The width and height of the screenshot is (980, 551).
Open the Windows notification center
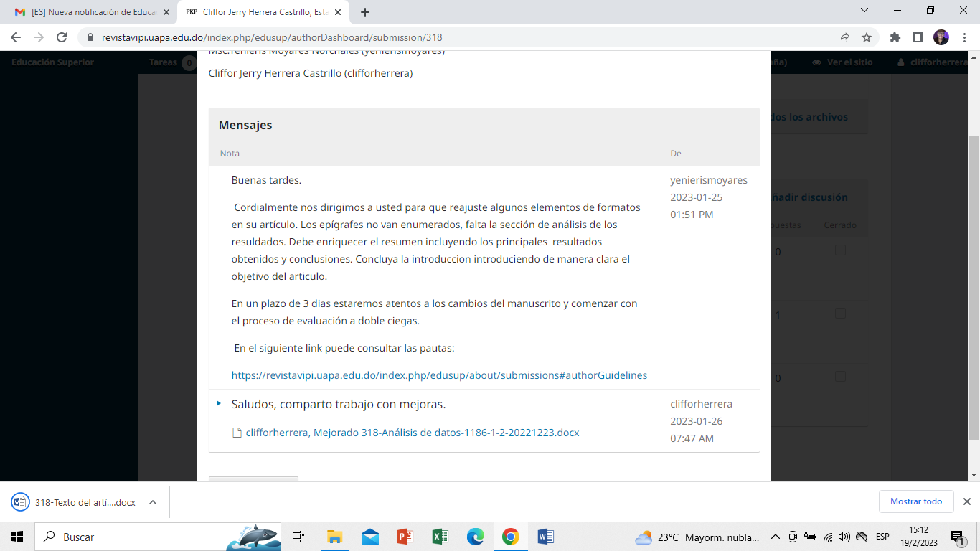click(958, 537)
